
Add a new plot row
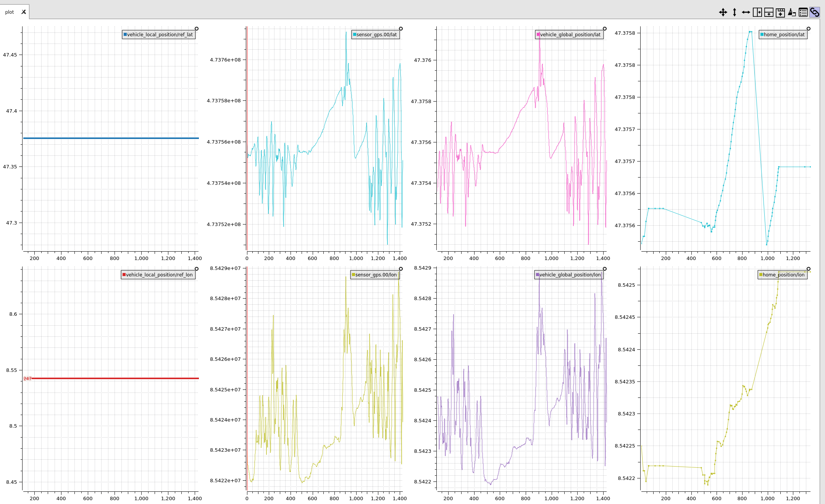pos(769,12)
